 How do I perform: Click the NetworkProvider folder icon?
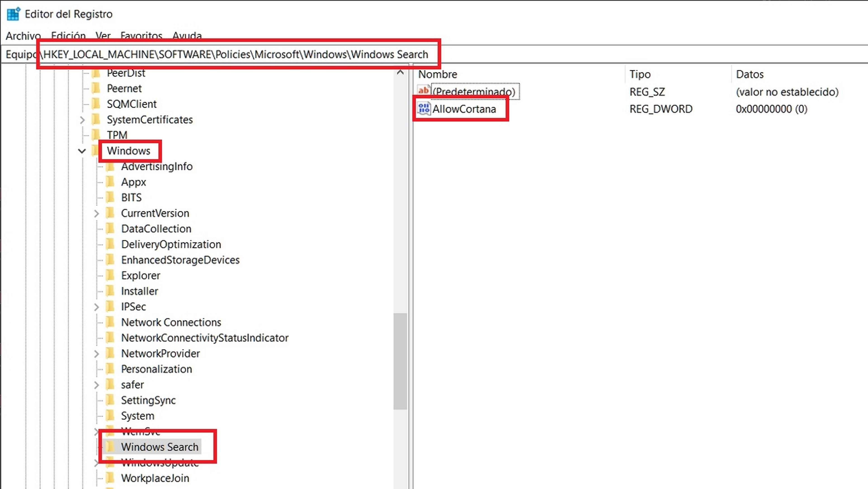click(110, 354)
